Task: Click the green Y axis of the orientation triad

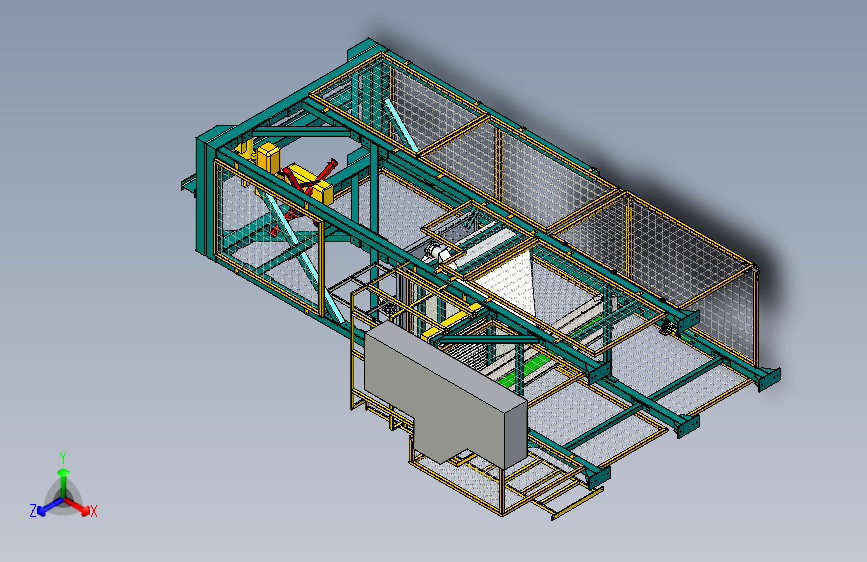Action: coord(64,483)
